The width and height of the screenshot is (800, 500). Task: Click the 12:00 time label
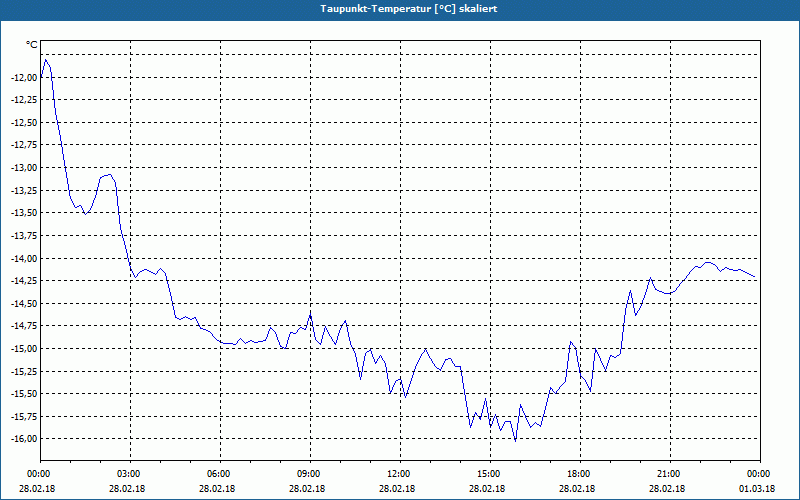[400, 474]
